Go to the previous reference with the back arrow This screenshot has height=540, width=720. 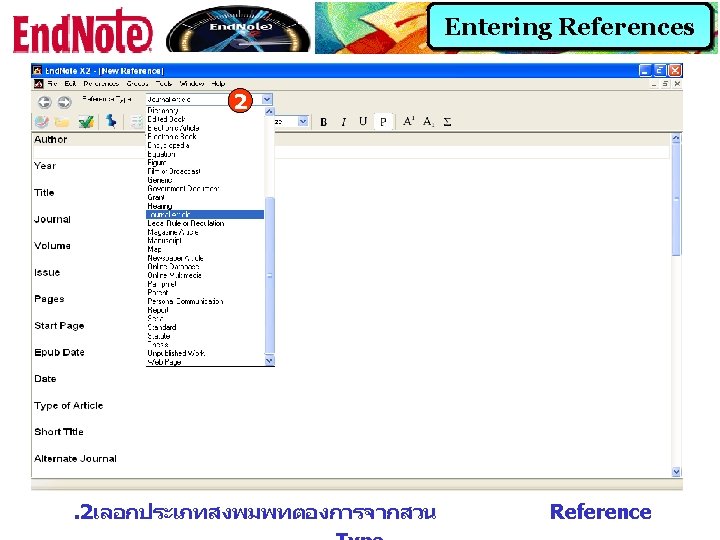click(45, 101)
